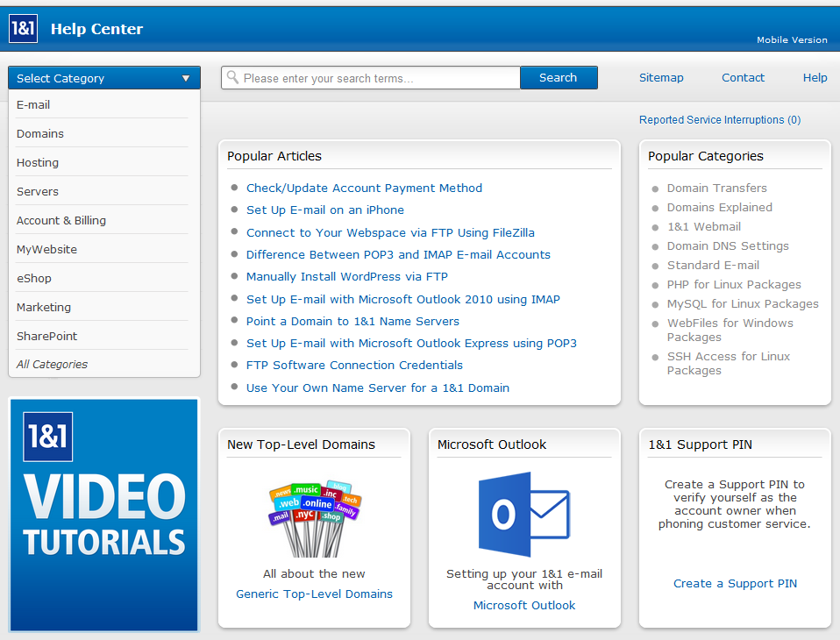Click the Microsoft Outlook card heading

pos(492,444)
